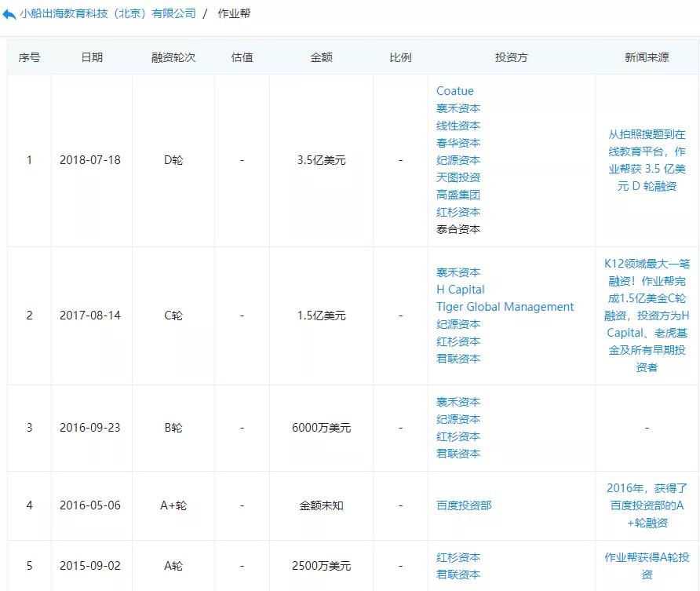Click the B轮 round cell
The image size is (700, 591).
pos(173,428)
